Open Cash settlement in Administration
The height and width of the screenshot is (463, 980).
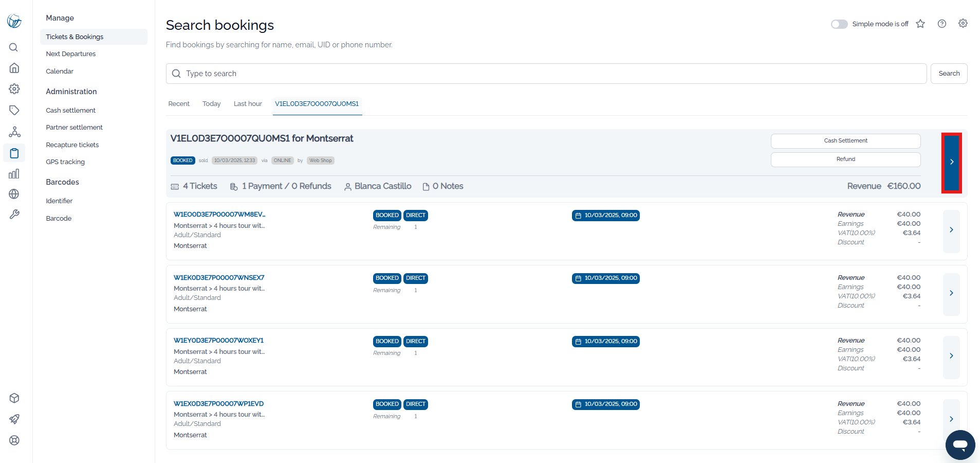click(x=71, y=111)
